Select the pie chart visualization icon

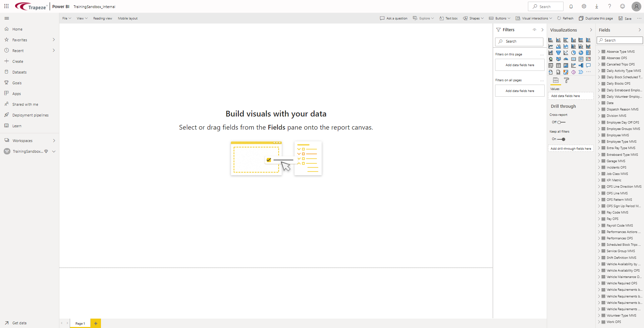(574, 53)
